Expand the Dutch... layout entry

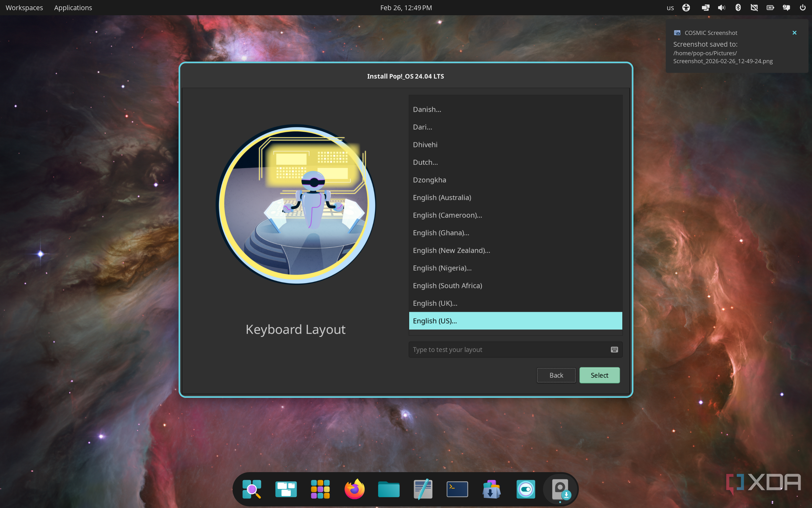click(515, 162)
